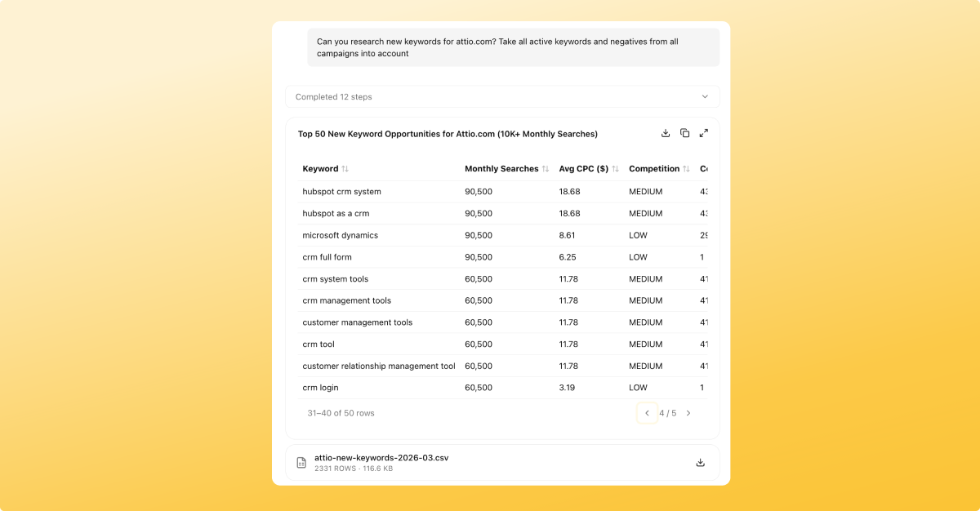The width and height of the screenshot is (980, 511).
Task: Click the Monthly Searches header label
Action: [501, 169]
